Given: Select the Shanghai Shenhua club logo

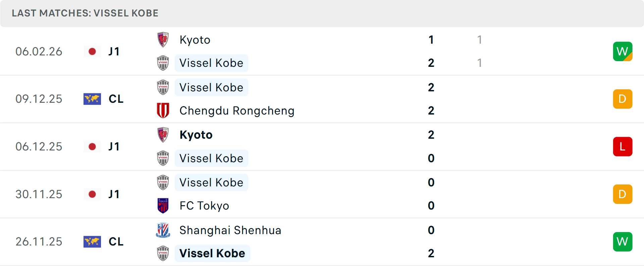Looking at the screenshot, I should click(x=163, y=230).
